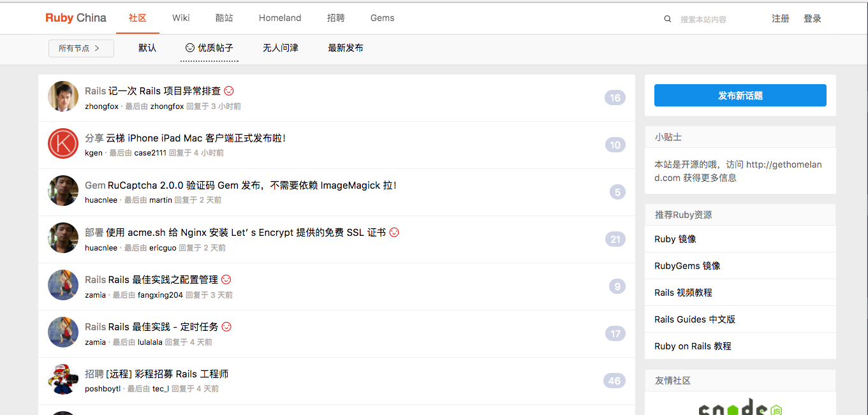The height and width of the screenshot is (415, 868).
Task: Click the 发布新话题 button
Action: [740, 96]
